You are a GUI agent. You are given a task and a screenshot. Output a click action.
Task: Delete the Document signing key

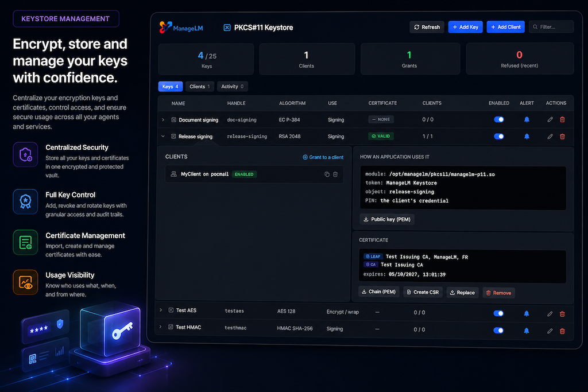[x=562, y=119]
